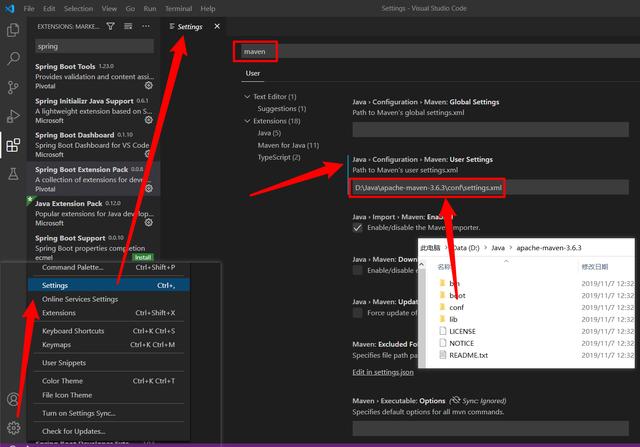Choose Turn on Settings Sync... entry

click(109, 413)
